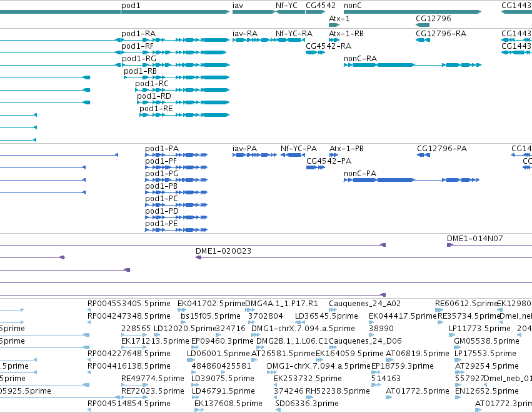Select the nonC gene label
The image size is (532, 413).
point(353,6)
